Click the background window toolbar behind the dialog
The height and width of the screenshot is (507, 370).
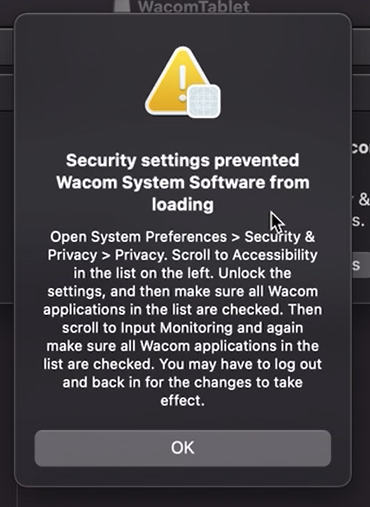tap(361, 47)
